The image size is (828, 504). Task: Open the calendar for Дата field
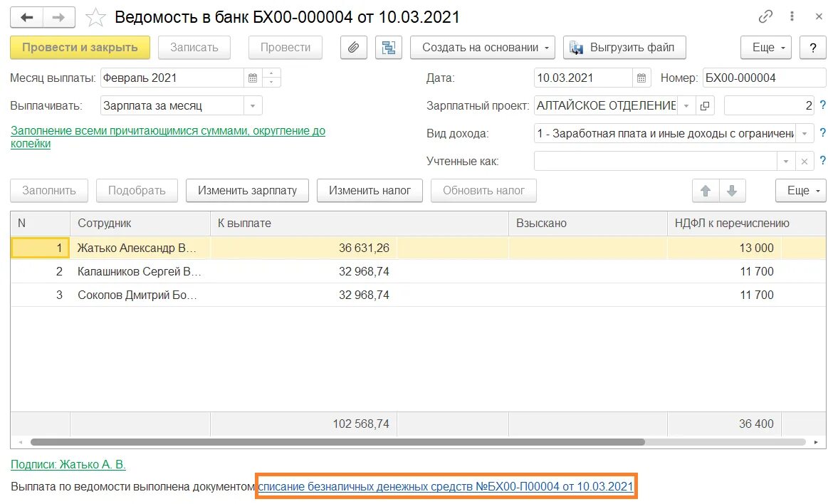click(641, 78)
